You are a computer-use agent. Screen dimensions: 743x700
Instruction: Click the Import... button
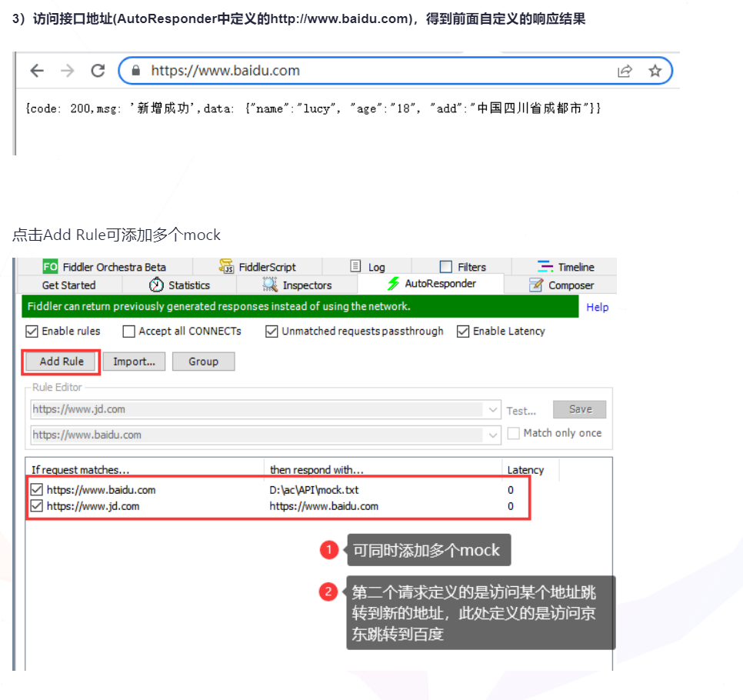pyautogui.click(x=134, y=362)
